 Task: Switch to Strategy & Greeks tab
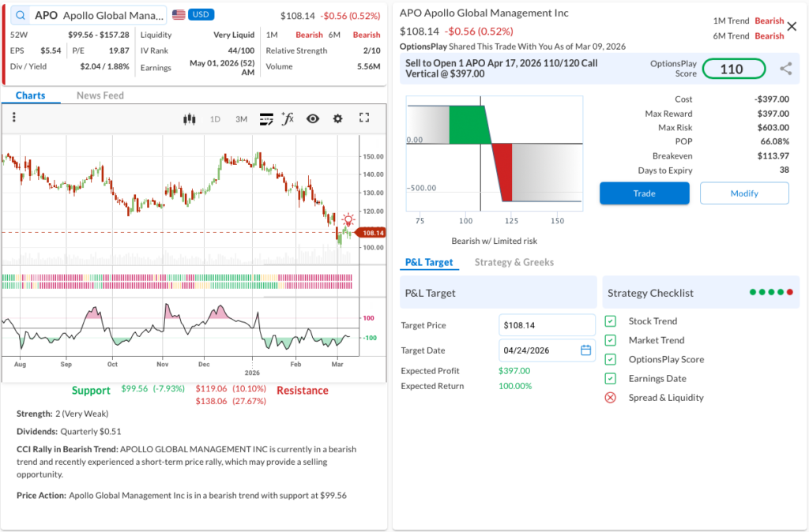tap(514, 262)
